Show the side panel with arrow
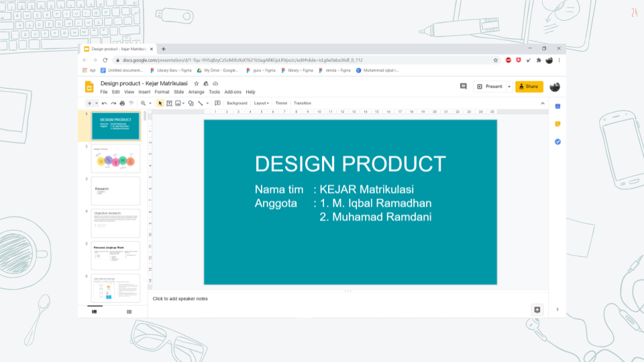644x362 pixels. point(557,310)
